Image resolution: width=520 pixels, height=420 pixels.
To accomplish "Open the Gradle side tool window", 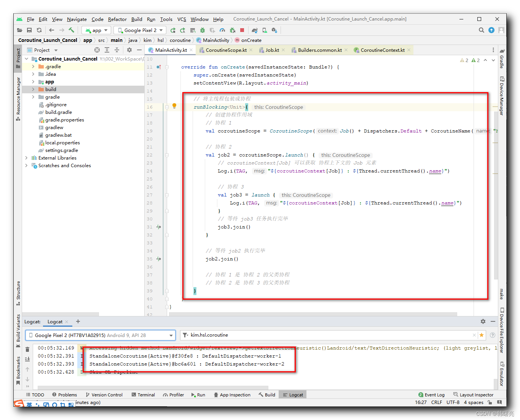I will point(502,59).
